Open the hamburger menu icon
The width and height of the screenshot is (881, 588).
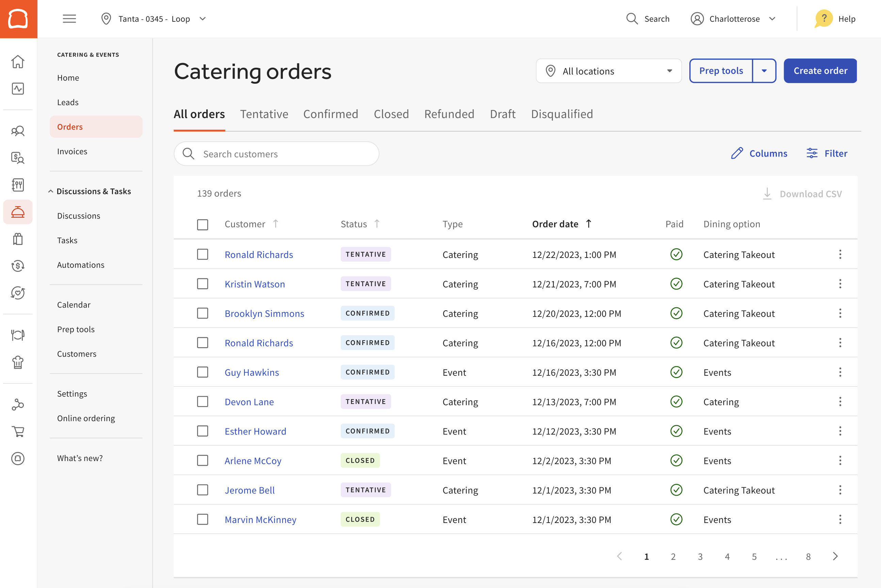click(69, 19)
